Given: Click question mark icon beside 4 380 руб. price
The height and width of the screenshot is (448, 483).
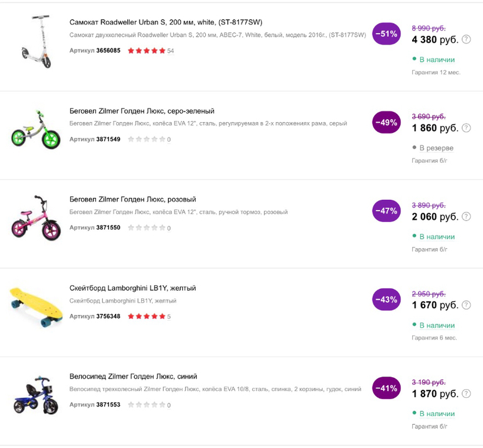Looking at the screenshot, I should pyautogui.click(x=466, y=39).
